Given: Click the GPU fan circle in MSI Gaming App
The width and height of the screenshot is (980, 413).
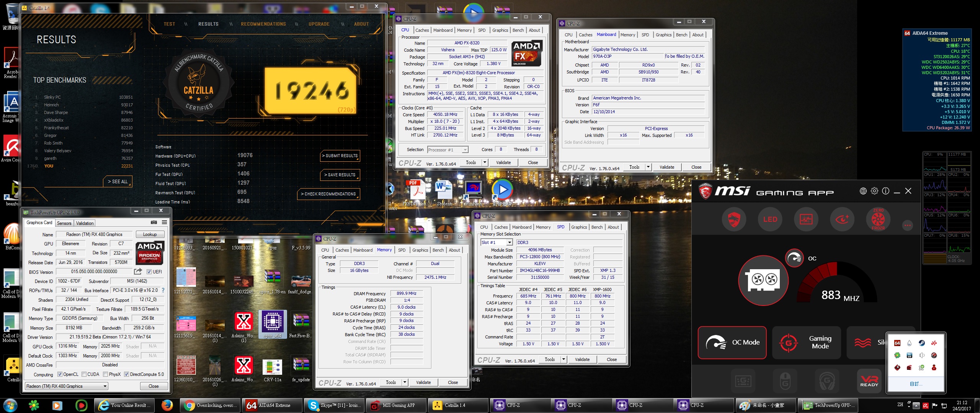Looking at the screenshot, I should 763,280.
